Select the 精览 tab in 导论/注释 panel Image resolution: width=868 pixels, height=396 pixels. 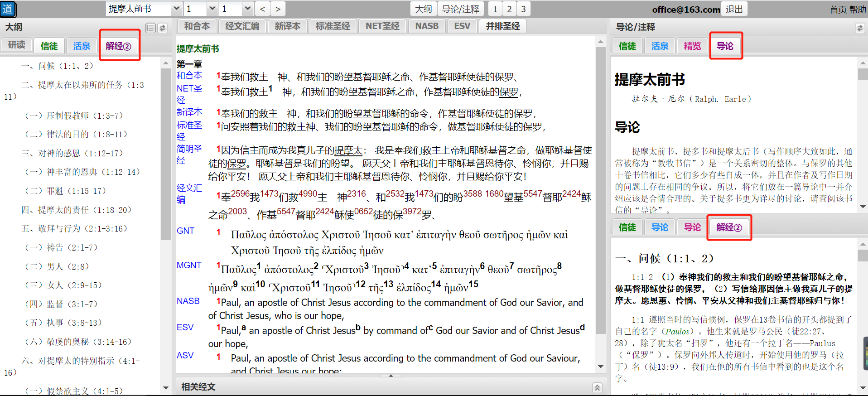point(692,46)
